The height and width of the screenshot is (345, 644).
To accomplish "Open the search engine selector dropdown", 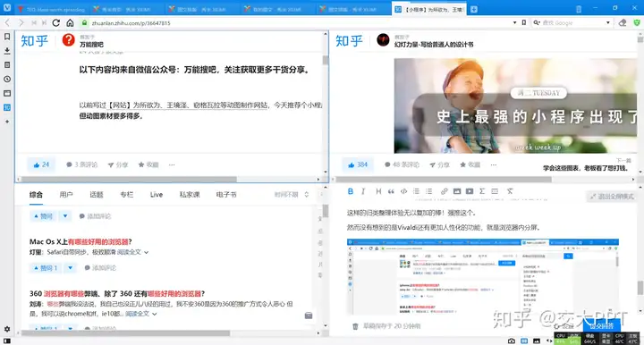I will (537, 23).
